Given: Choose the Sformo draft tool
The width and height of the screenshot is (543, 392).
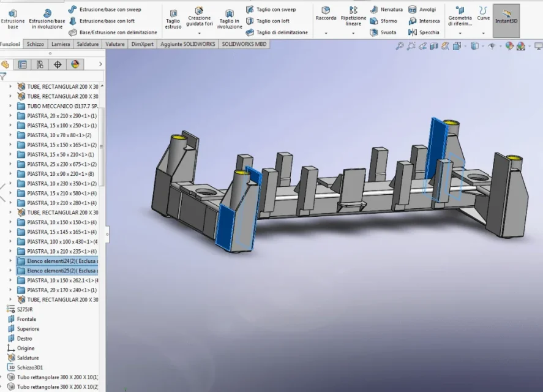Looking at the screenshot, I should pyautogui.click(x=384, y=21).
